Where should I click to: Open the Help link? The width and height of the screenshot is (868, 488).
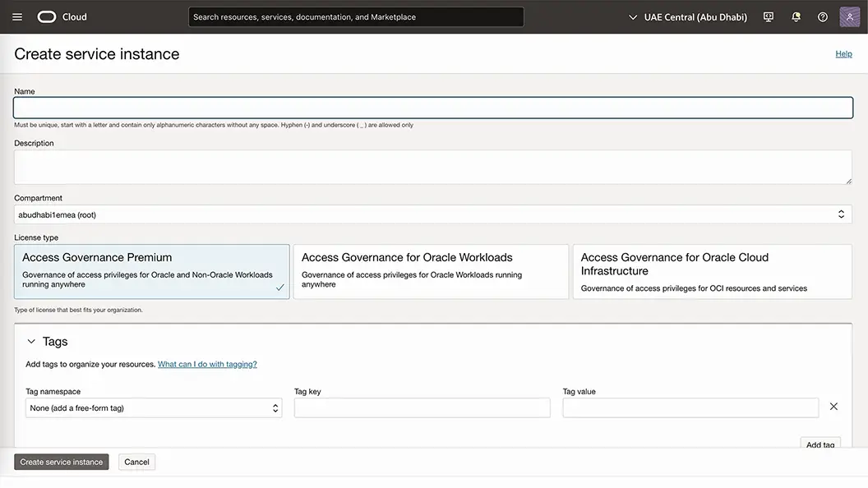[843, 53]
